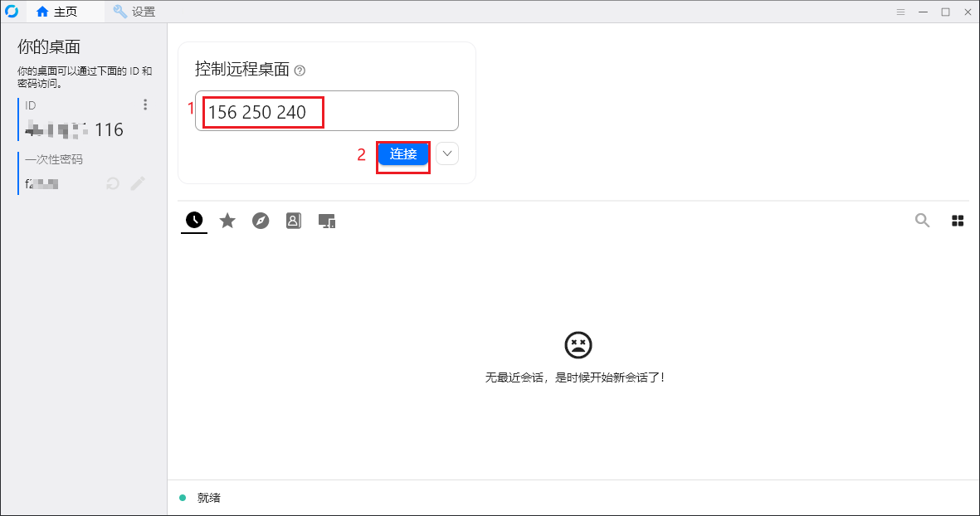Edit the one-time password with pencil icon

point(138,183)
